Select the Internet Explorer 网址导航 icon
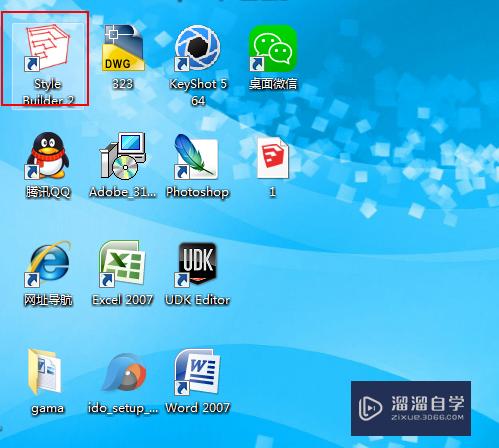499x448 pixels. pyautogui.click(x=48, y=264)
